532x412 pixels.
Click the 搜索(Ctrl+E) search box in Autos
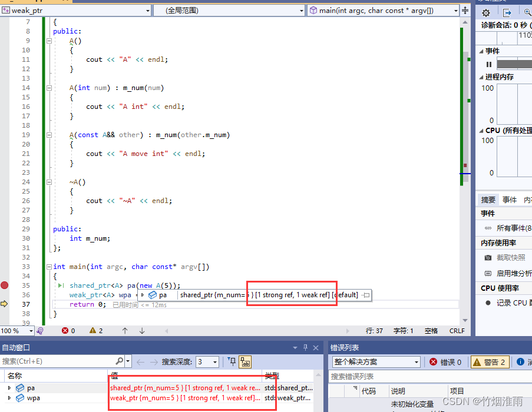(x=58, y=361)
